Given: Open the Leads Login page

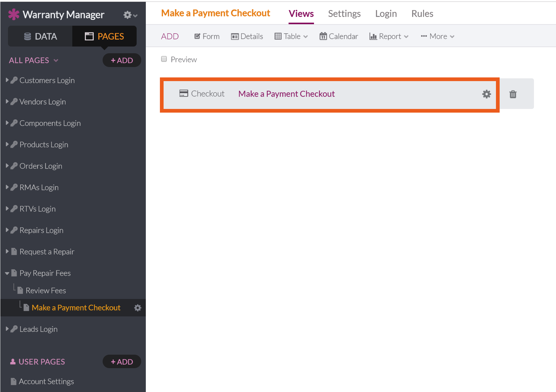Looking at the screenshot, I should [x=38, y=329].
